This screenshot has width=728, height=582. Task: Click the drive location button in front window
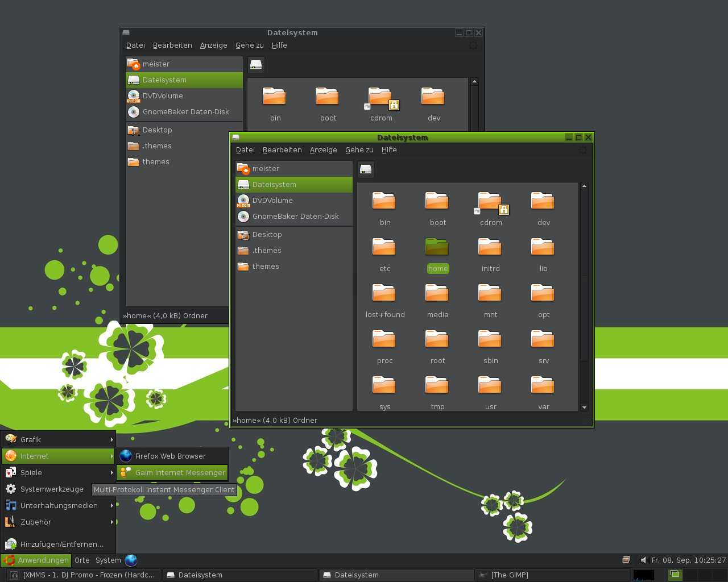(366, 169)
